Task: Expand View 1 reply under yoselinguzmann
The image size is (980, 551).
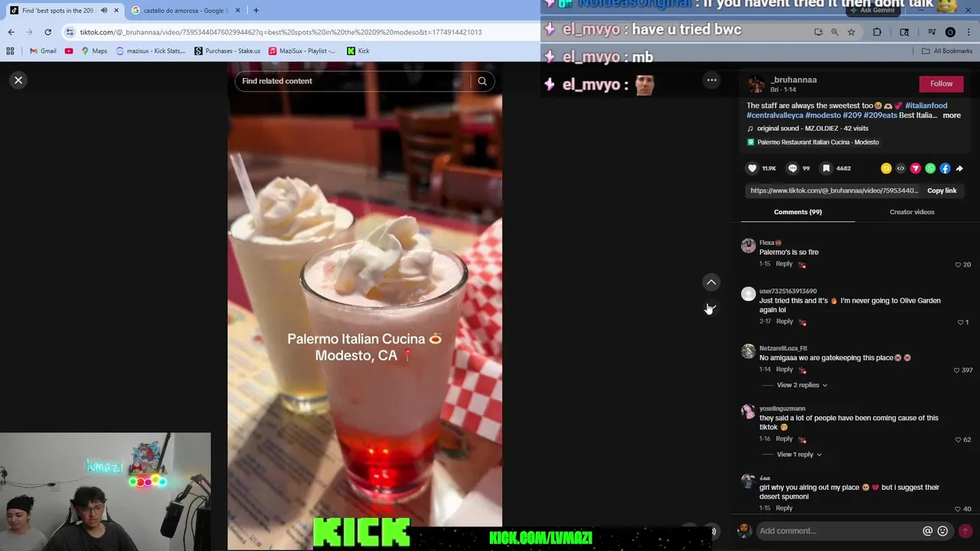Action: pyautogui.click(x=799, y=455)
